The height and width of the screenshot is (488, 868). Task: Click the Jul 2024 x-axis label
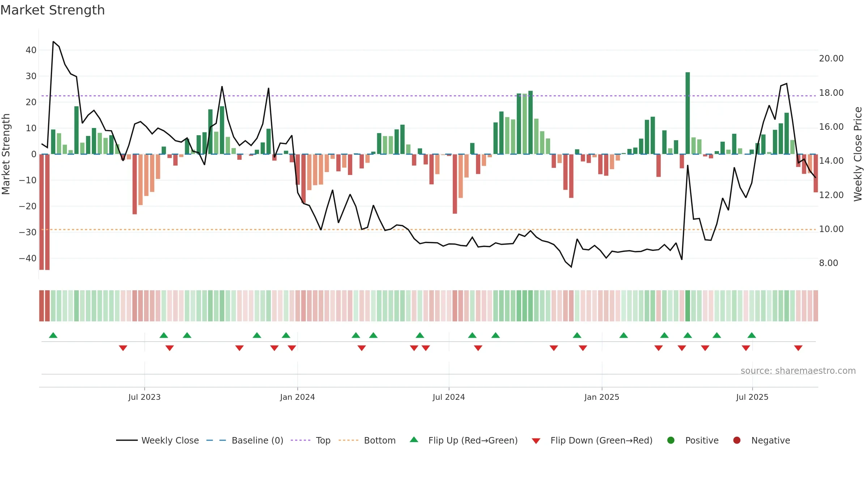[x=449, y=397]
